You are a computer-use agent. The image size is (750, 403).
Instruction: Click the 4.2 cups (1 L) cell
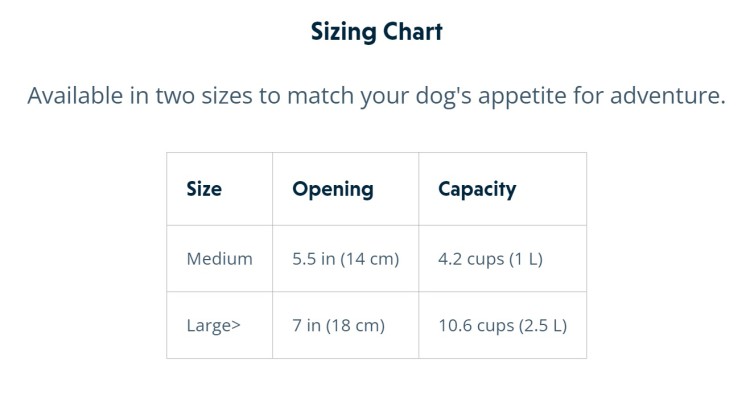pos(502,259)
